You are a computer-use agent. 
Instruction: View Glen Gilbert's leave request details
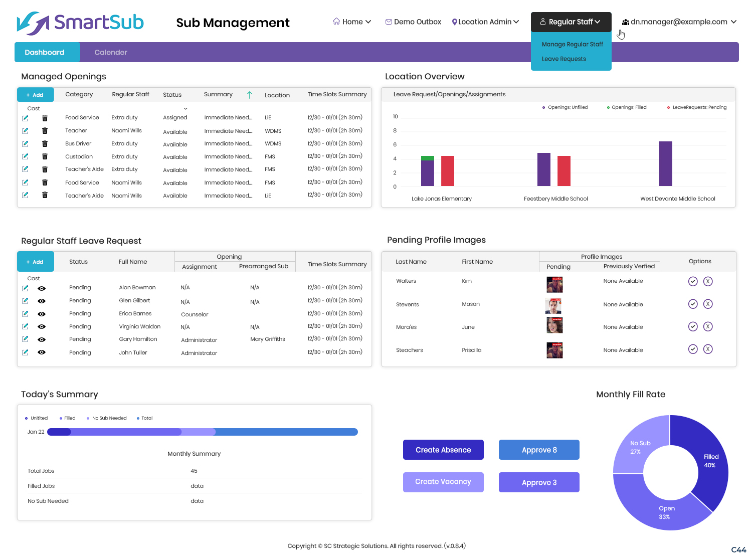(x=42, y=301)
